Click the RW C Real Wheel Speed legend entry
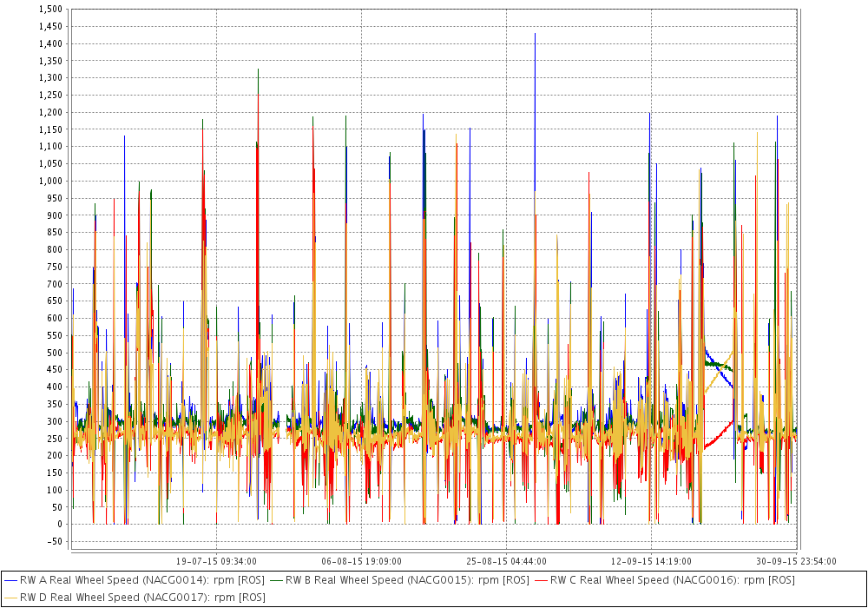This screenshot has width=868, height=608. pos(664,580)
